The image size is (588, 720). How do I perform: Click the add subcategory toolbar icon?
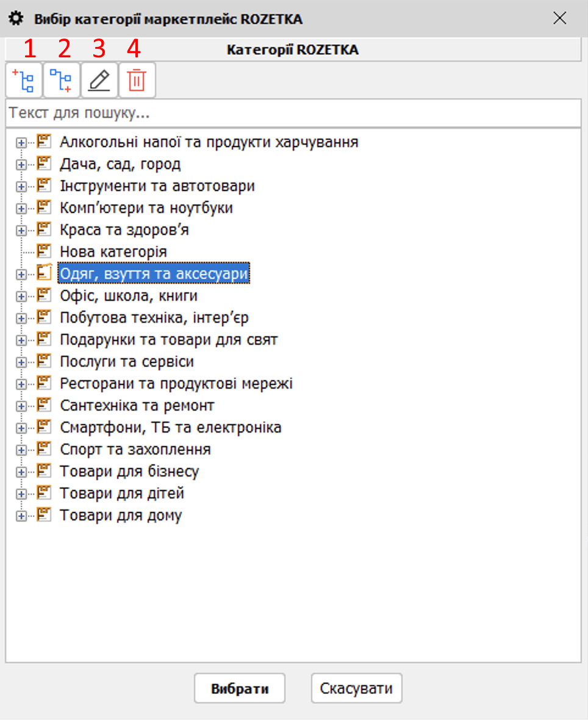tap(62, 81)
